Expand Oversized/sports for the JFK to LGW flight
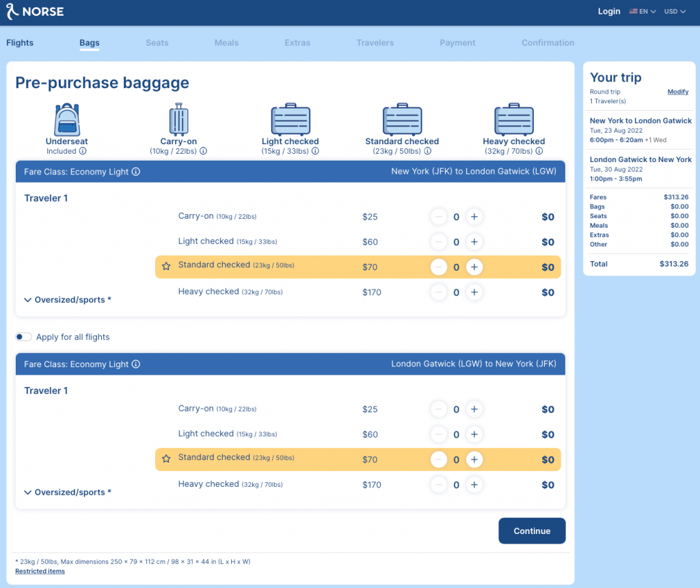The image size is (700, 588). [x=67, y=299]
